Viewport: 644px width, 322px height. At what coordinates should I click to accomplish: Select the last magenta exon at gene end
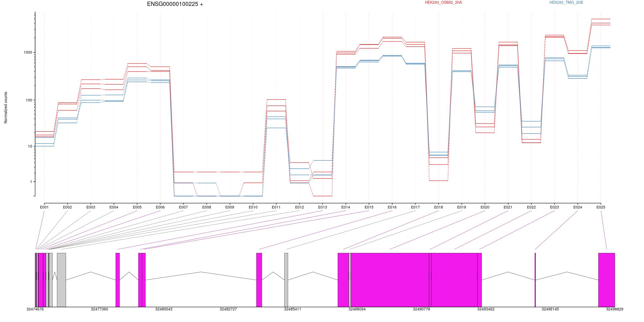606,280
